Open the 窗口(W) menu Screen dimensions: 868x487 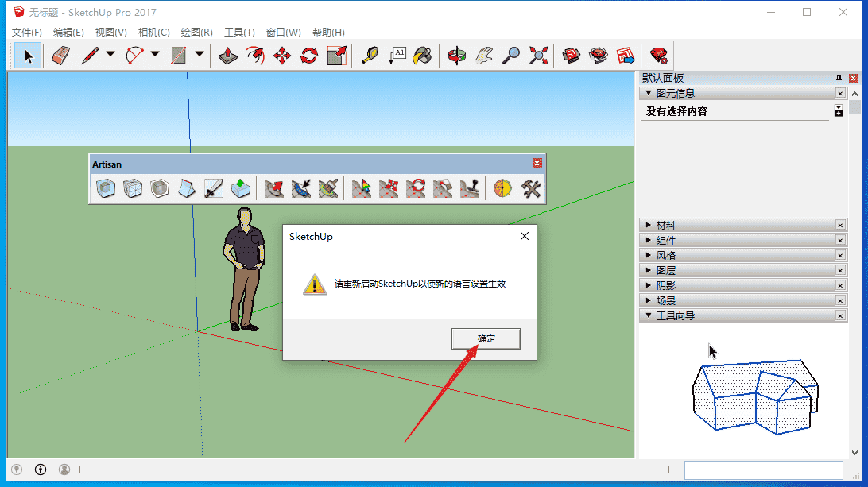pos(284,32)
